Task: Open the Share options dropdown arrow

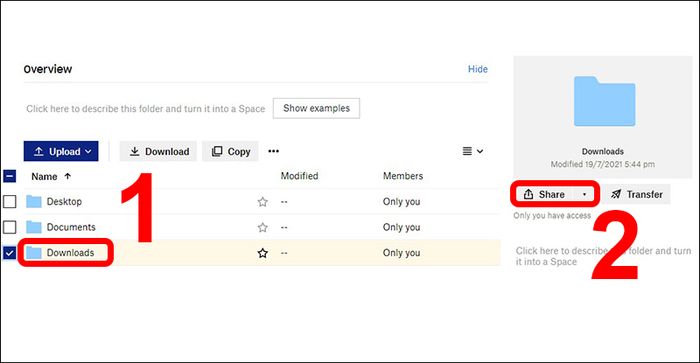Action: (x=584, y=194)
